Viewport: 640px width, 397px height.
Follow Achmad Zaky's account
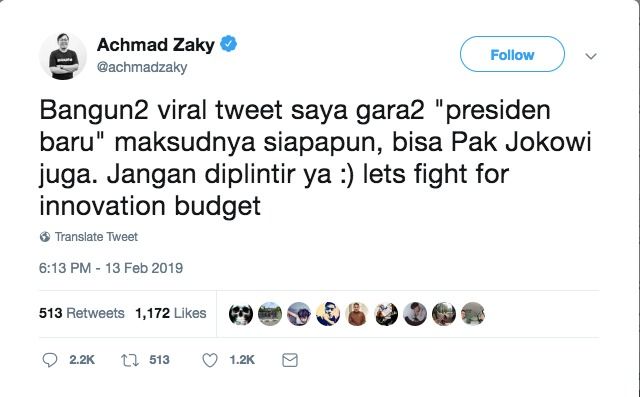pyautogui.click(x=512, y=54)
